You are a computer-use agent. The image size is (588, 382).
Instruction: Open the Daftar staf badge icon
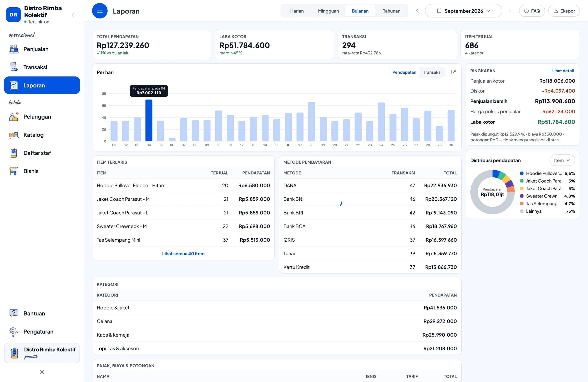point(13,153)
